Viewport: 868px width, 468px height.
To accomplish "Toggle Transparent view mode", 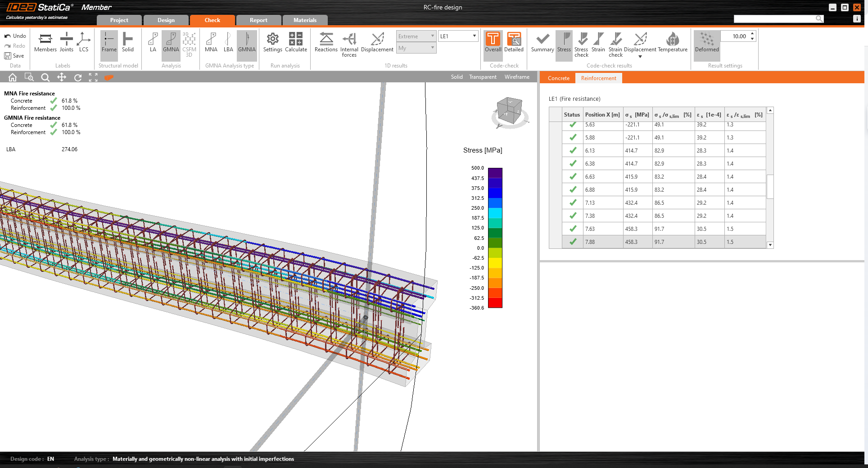I will (x=482, y=76).
